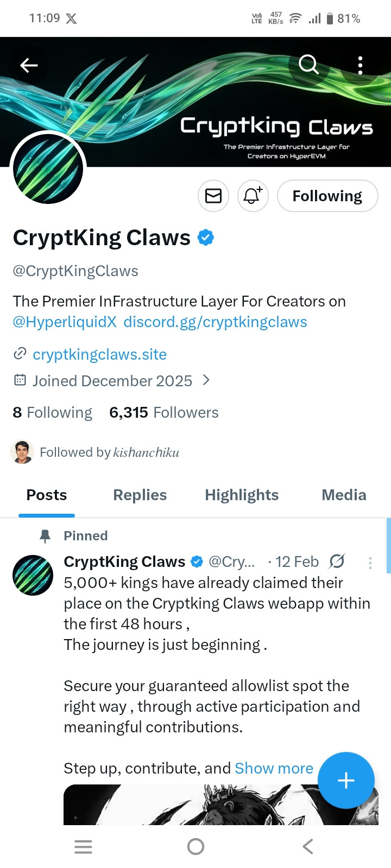Tap the Android home navigation circle
Screen dimensions: 391x868
[x=195, y=846]
